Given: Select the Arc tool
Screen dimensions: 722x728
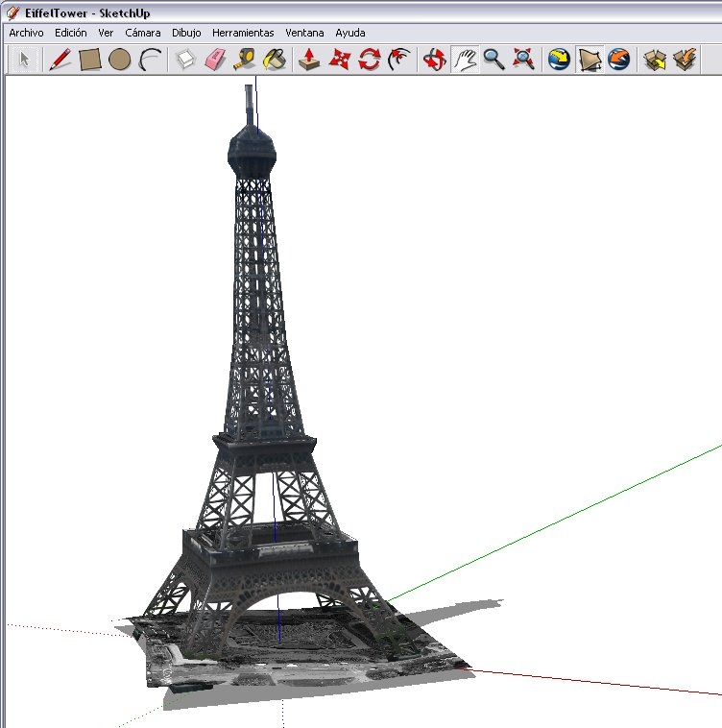Looking at the screenshot, I should point(150,60).
